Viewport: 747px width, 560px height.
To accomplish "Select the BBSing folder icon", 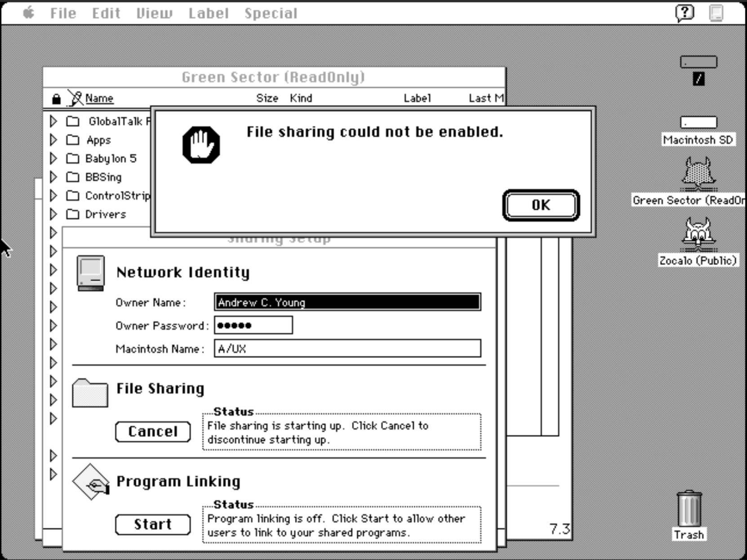I will (73, 177).
